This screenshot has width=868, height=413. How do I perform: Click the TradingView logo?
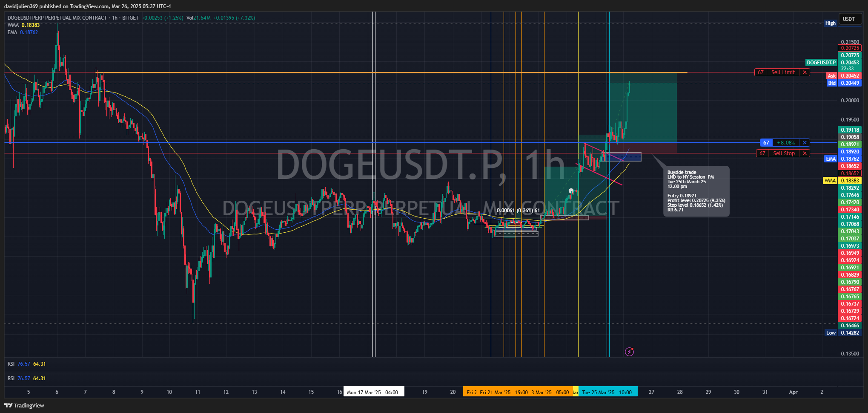tap(24, 405)
